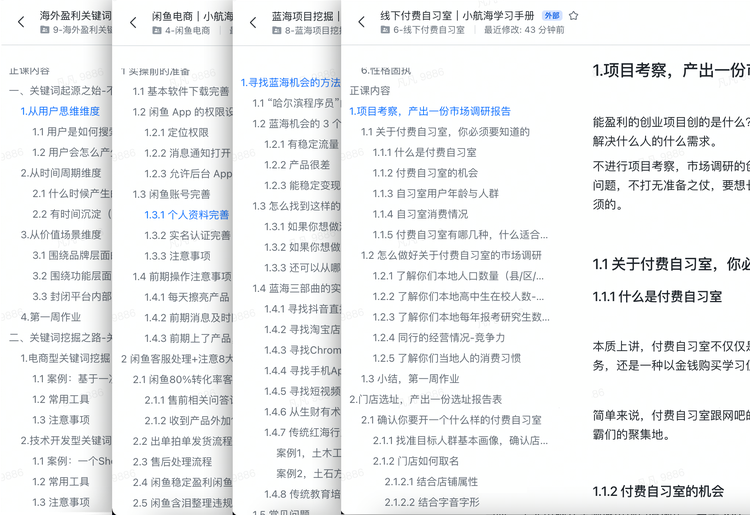The height and width of the screenshot is (515, 750).
Task: Open 1.2.1 了解你们本地人口数量 outline item
Action: point(458,276)
